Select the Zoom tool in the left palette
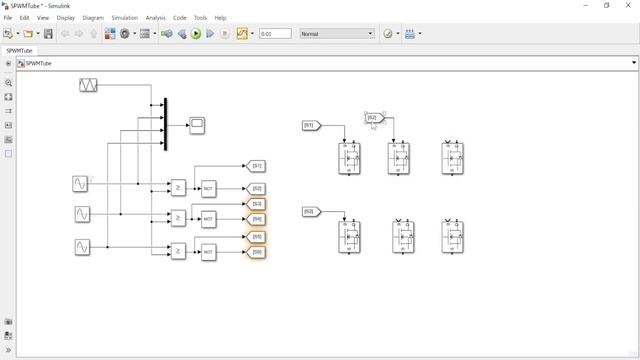 click(x=8, y=83)
